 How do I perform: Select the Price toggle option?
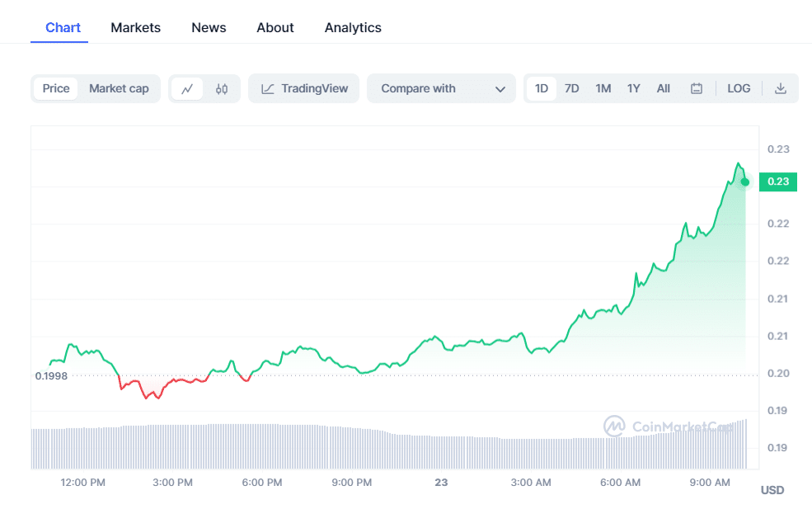(x=56, y=88)
